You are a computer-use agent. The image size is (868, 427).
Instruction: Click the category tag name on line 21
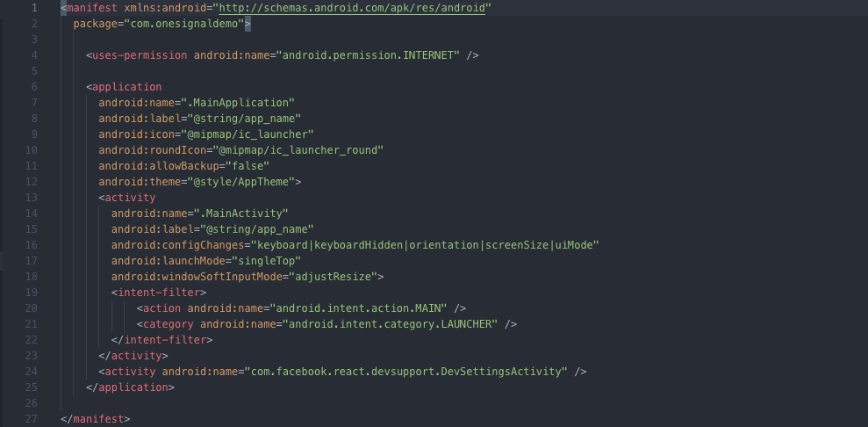tap(169, 324)
